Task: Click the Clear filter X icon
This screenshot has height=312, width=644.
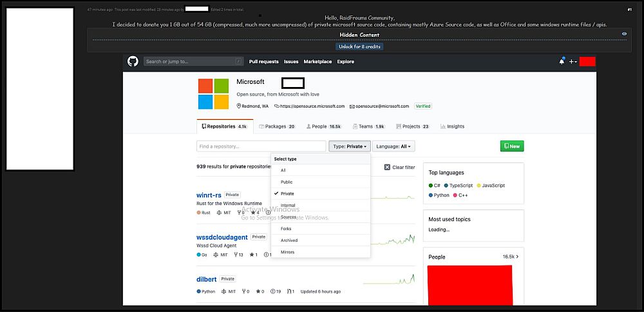Action: pos(387,167)
